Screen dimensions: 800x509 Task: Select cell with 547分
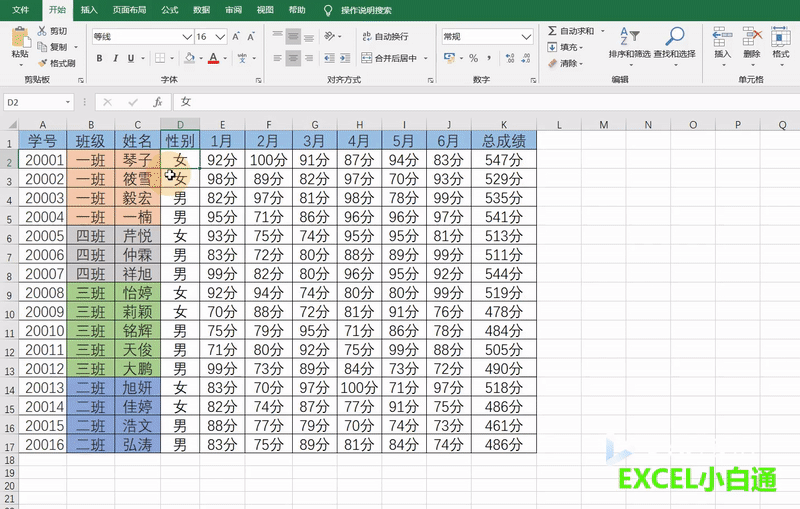pos(504,160)
